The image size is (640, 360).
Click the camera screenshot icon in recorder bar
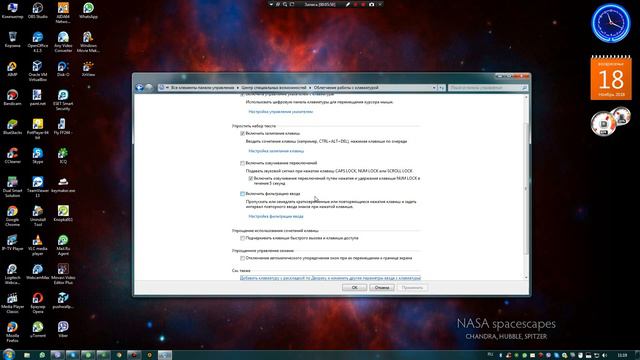tap(371, 4)
